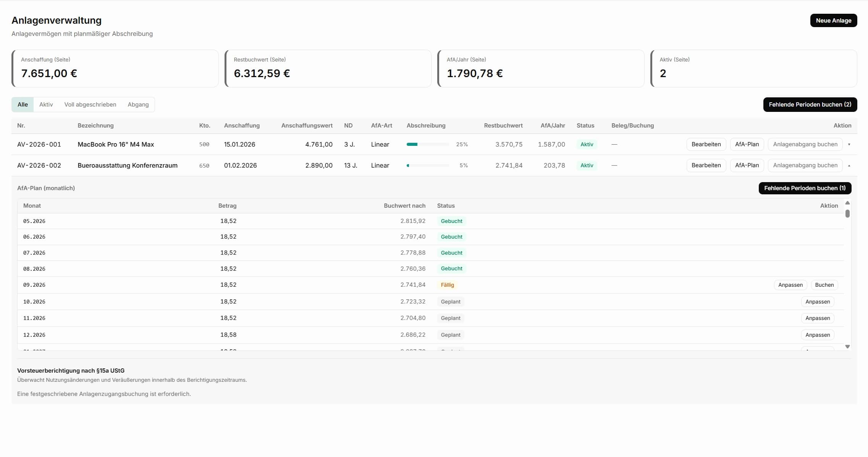Click the Fällig status badge
The height and width of the screenshot is (457, 868).
point(447,285)
